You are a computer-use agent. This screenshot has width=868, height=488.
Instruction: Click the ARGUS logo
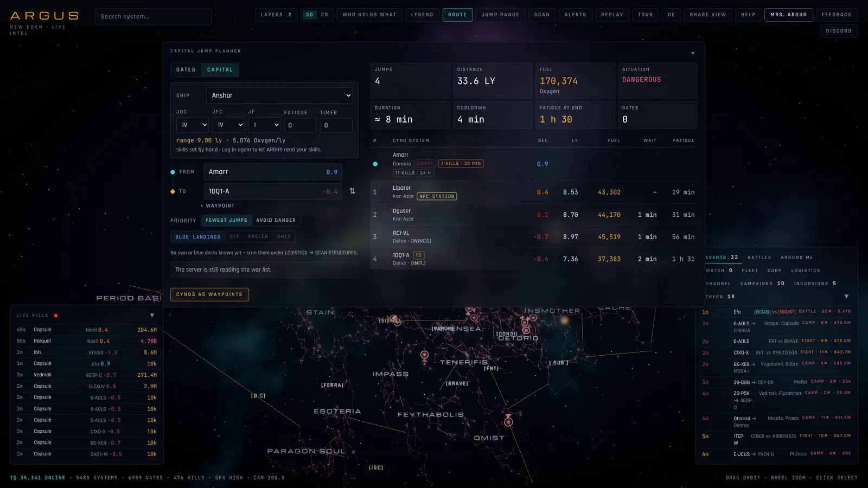pyautogui.click(x=44, y=16)
